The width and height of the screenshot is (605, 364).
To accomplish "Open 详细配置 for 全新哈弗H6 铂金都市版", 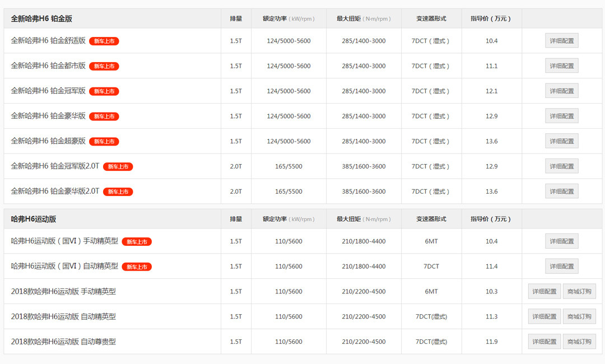I will point(561,66).
